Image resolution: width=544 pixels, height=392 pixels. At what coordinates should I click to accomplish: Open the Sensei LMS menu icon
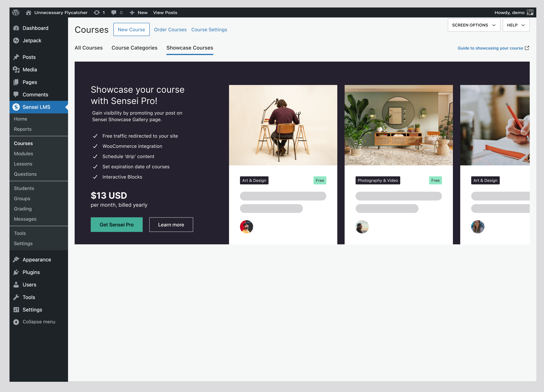16,107
